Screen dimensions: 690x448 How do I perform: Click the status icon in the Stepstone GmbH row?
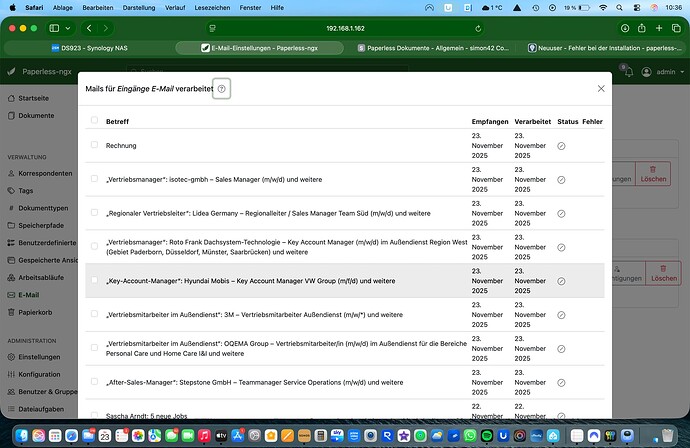tap(561, 383)
